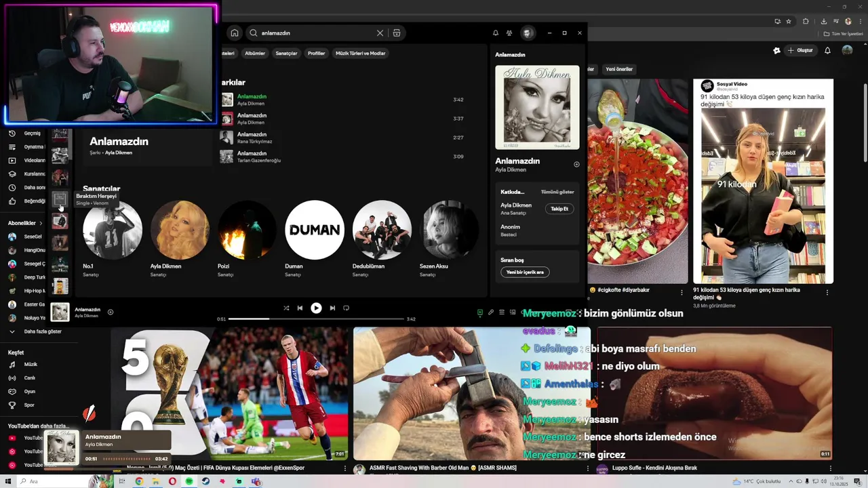Open Chrome from the taskbar
The height and width of the screenshot is (488, 868).
(139, 481)
